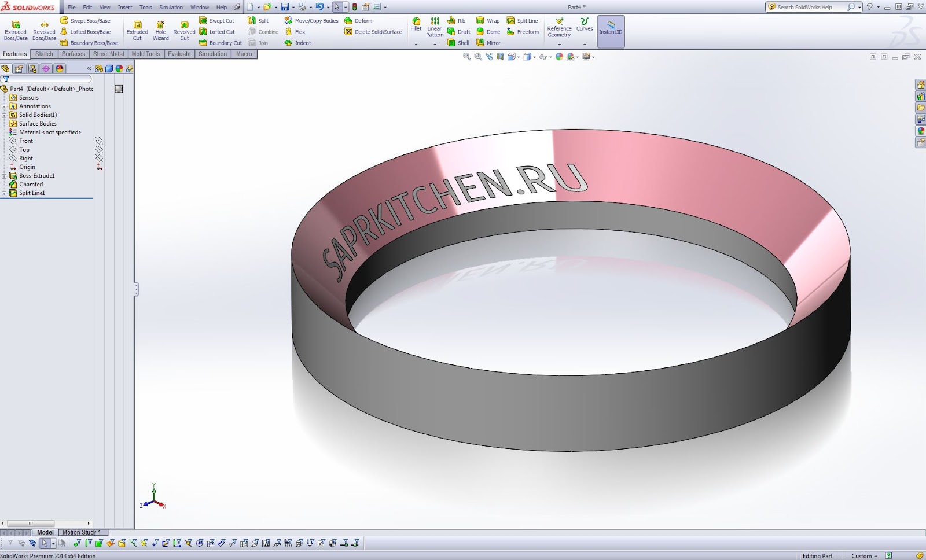This screenshot has height=560, width=926.
Task: Expand the Split Line1 feature
Action: point(4,193)
